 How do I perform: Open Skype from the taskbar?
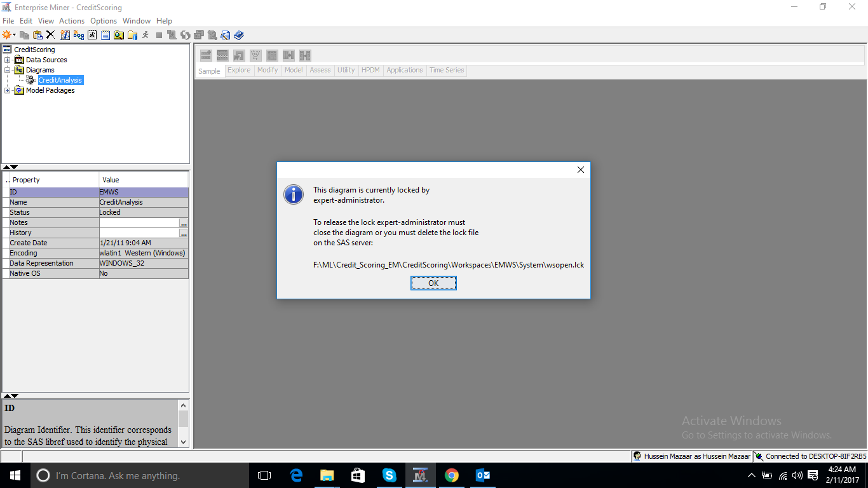[389, 475]
